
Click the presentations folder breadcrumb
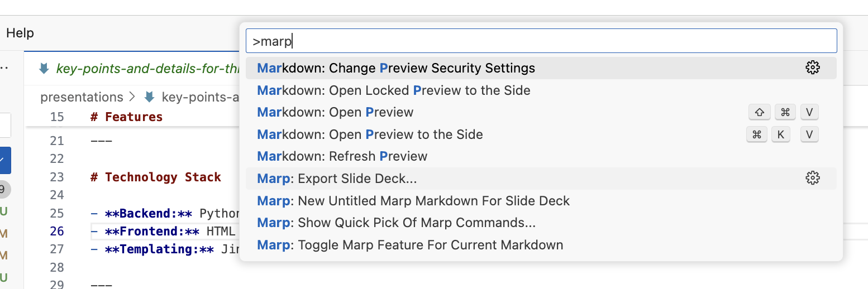click(82, 97)
